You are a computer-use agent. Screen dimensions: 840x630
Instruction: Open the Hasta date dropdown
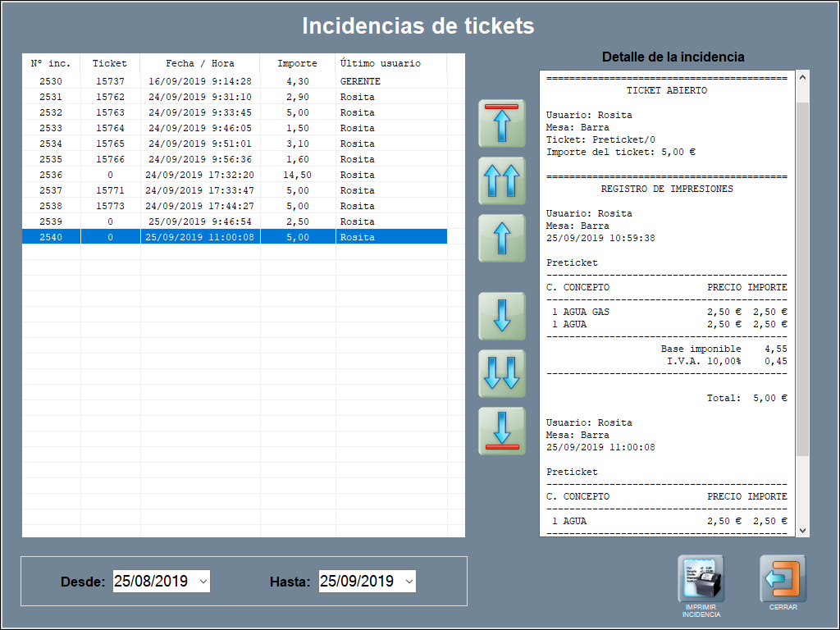point(409,582)
